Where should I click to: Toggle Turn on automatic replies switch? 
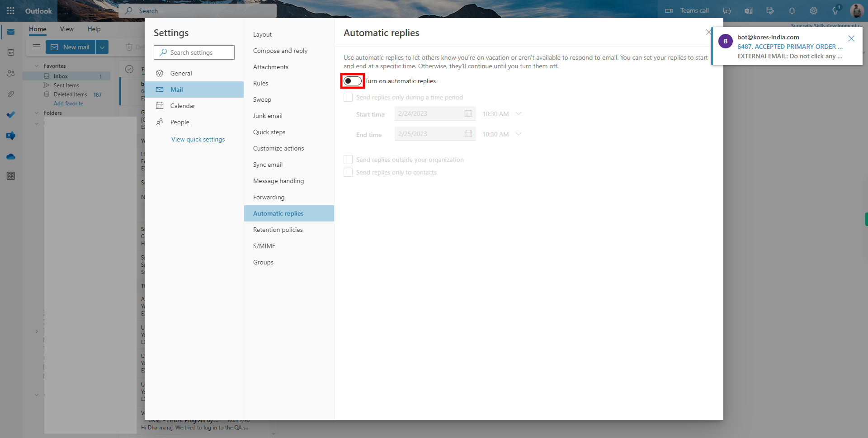click(353, 81)
